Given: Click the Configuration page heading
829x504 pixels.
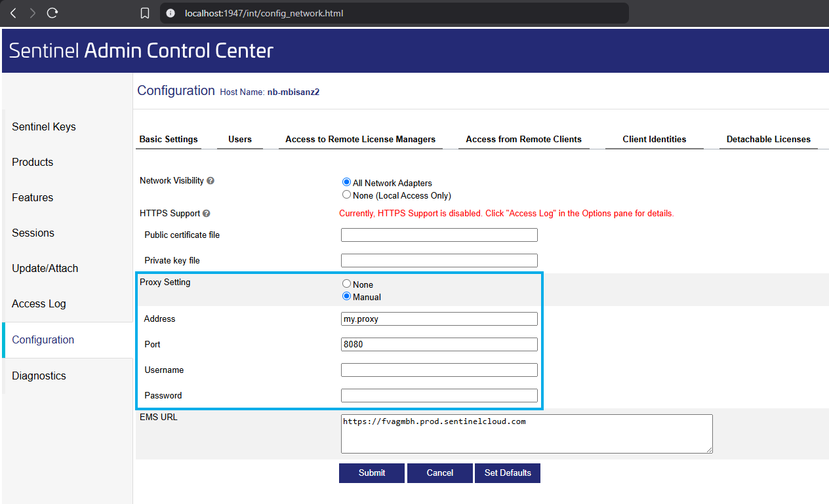Looking at the screenshot, I should 176,90.
